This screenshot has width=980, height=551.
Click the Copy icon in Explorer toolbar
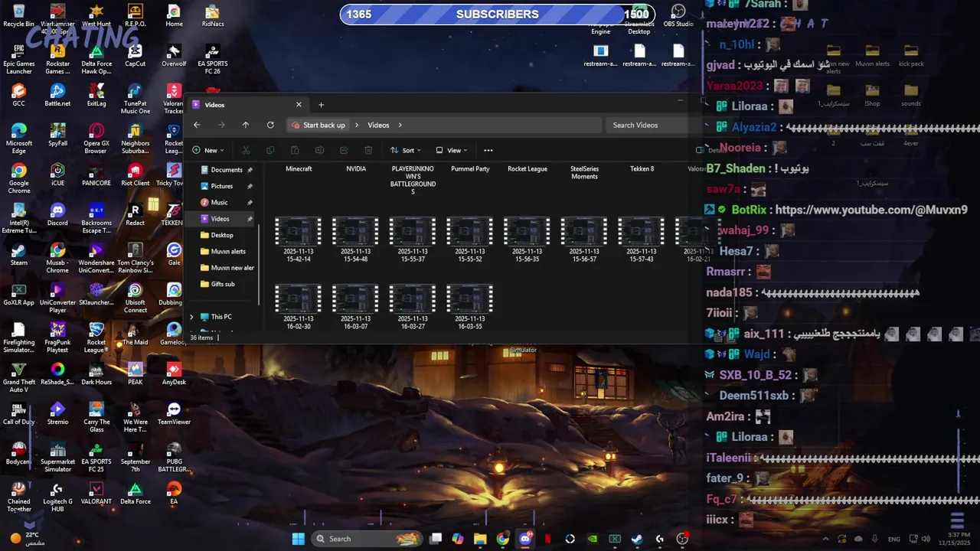(270, 150)
